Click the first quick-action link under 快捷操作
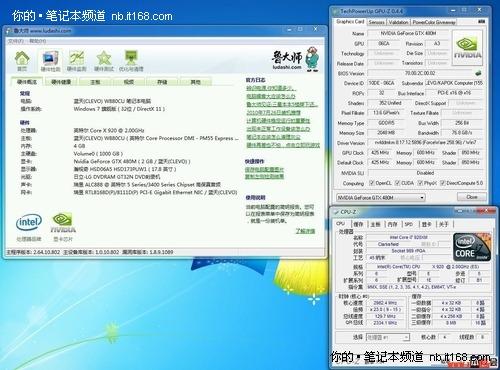 [264, 169]
